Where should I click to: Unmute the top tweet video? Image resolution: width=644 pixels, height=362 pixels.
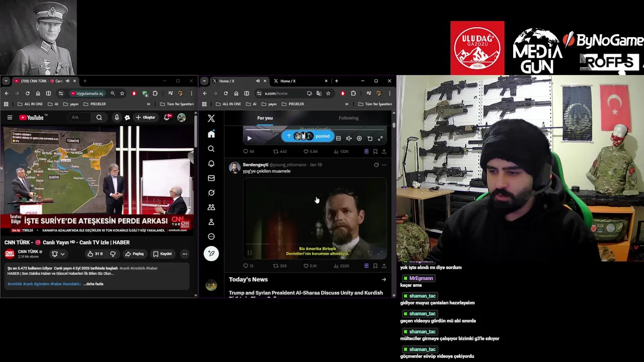click(349, 138)
